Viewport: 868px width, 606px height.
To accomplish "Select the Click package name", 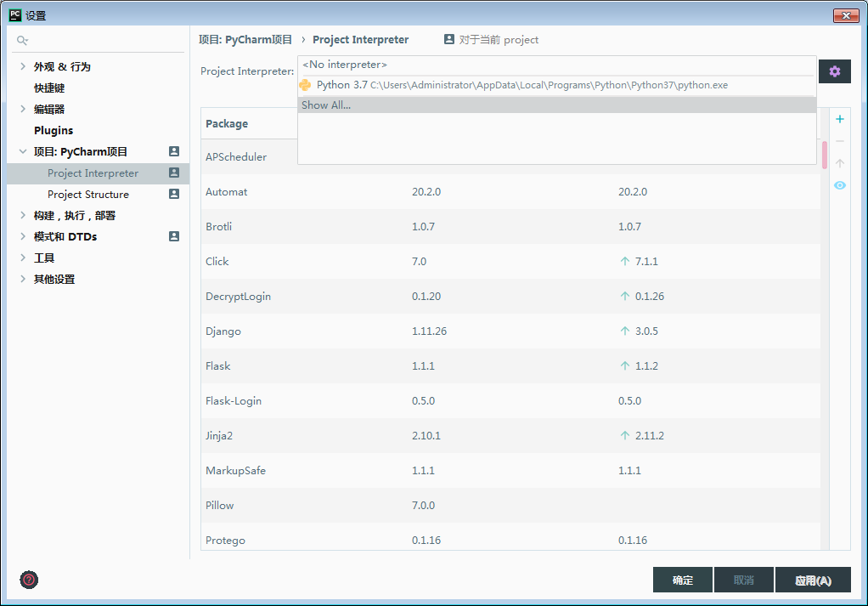I will point(217,262).
